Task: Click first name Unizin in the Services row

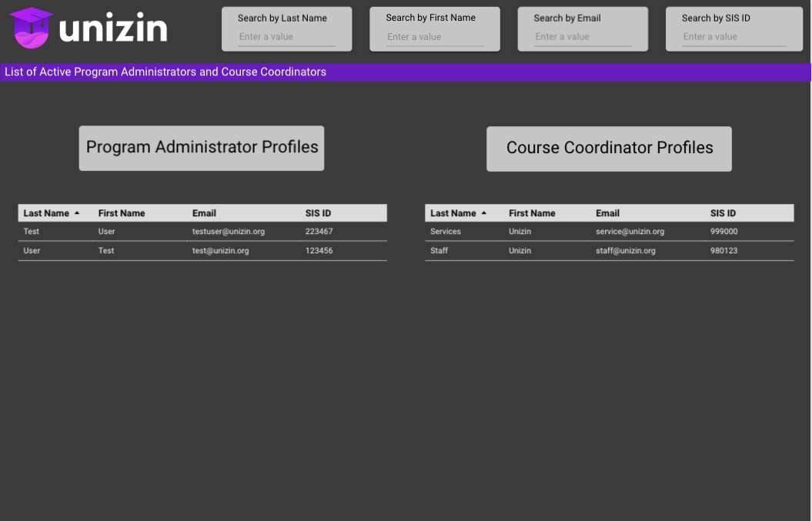Action: (x=520, y=232)
